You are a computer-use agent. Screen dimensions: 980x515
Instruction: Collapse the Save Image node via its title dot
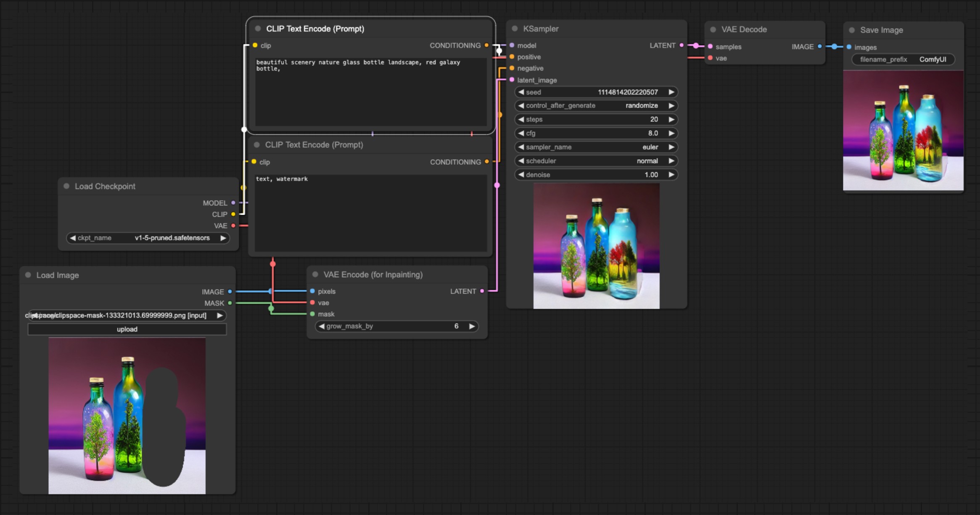pyautogui.click(x=852, y=30)
